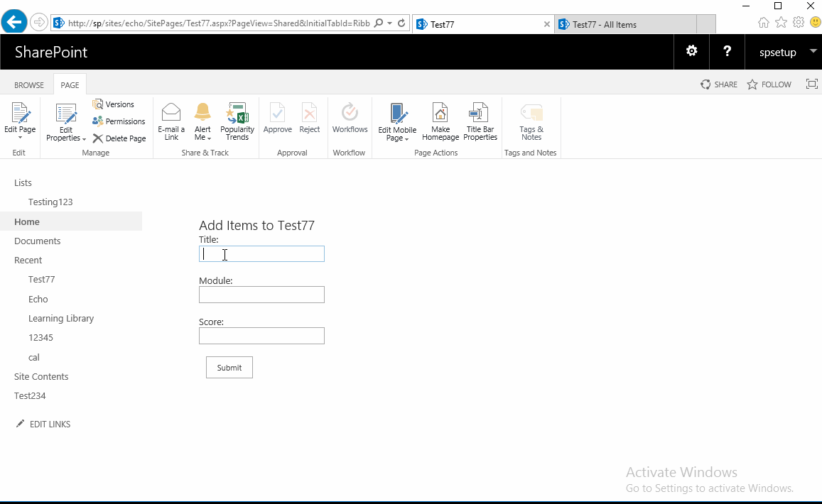
Task: Open the E-mail a Link tool
Action: coord(171,121)
